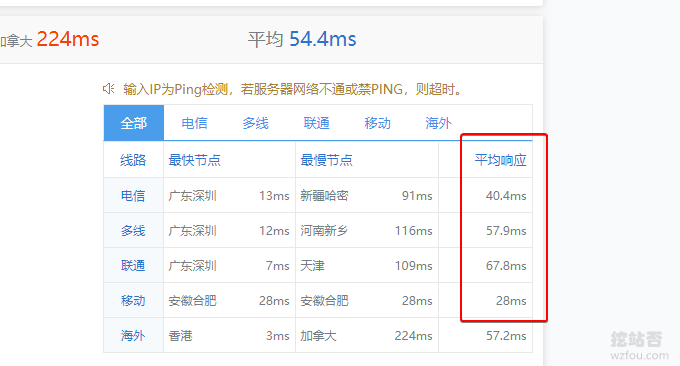Click the 40.4ms average response
This screenshot has width=680, height=366.
point(506,196)
